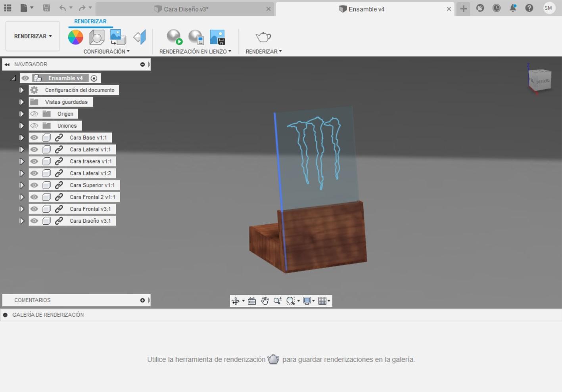Image resolution: width=562 pixels, height=392 pixels.
Task: Click the SM user profile avatar
Action: [549, 8]
